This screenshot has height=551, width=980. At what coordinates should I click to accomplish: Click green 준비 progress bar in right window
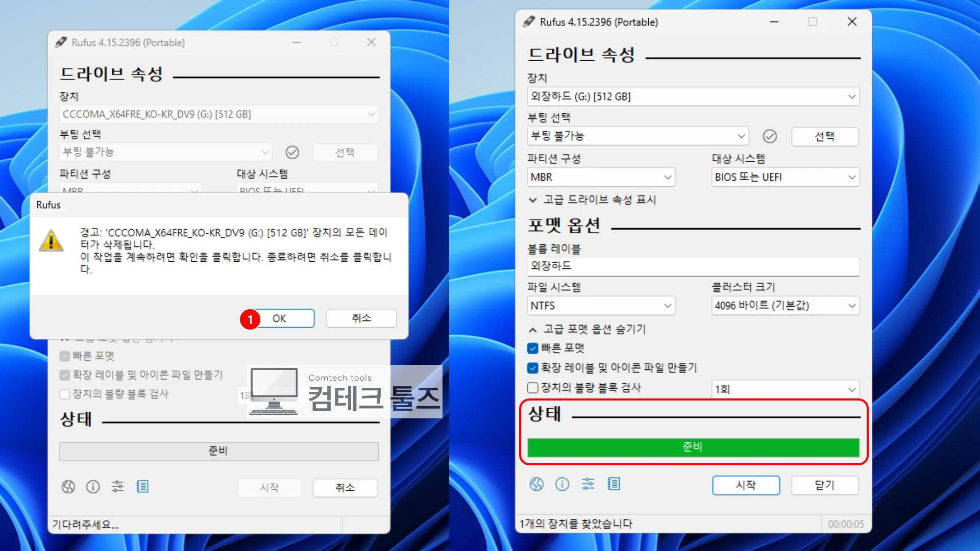(x=693, y=447)
